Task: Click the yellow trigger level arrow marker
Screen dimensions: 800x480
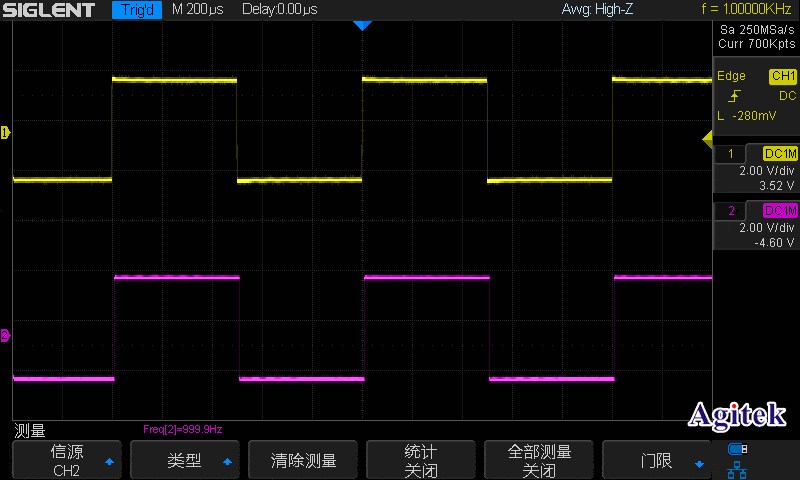Action: pyautogui.click(x=708, y=139)
